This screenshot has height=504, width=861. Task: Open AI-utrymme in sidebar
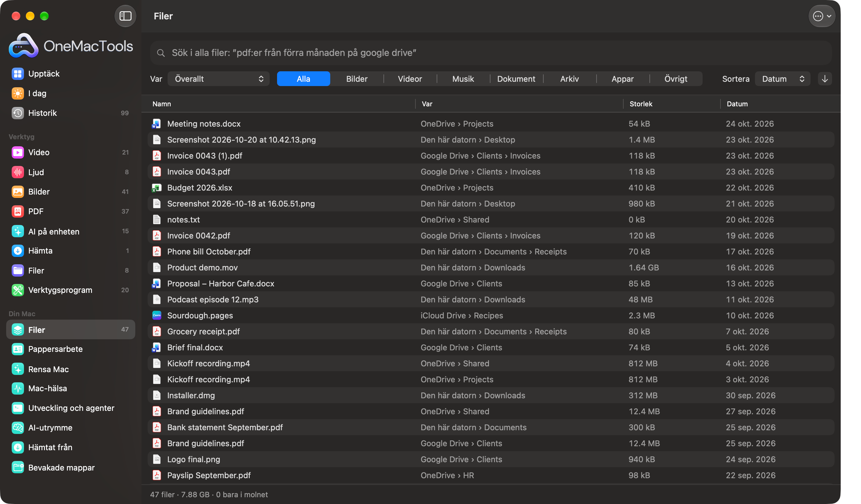(70, 427)
